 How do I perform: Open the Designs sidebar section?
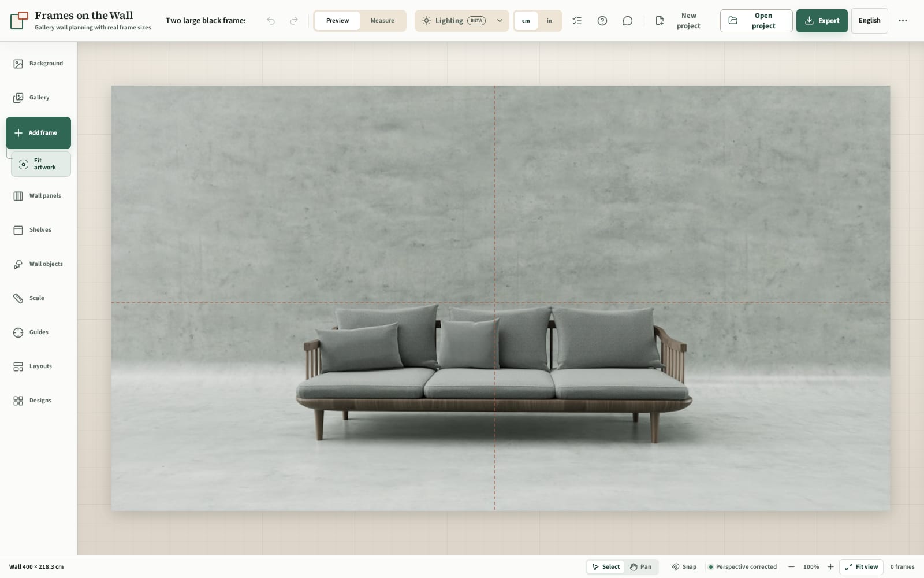click(38, 401)
